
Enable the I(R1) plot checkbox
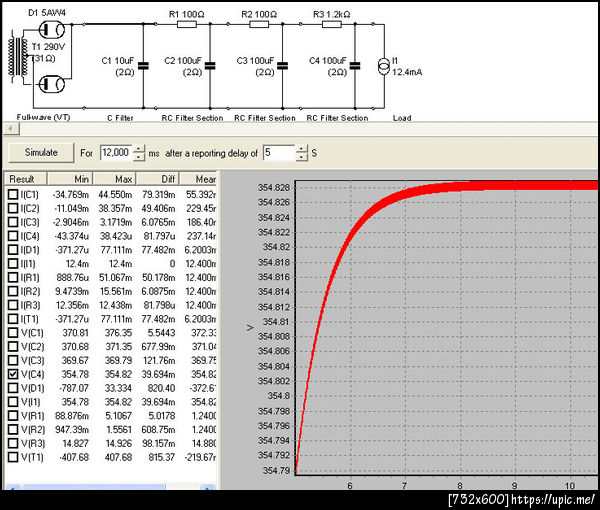pos(13,277)
